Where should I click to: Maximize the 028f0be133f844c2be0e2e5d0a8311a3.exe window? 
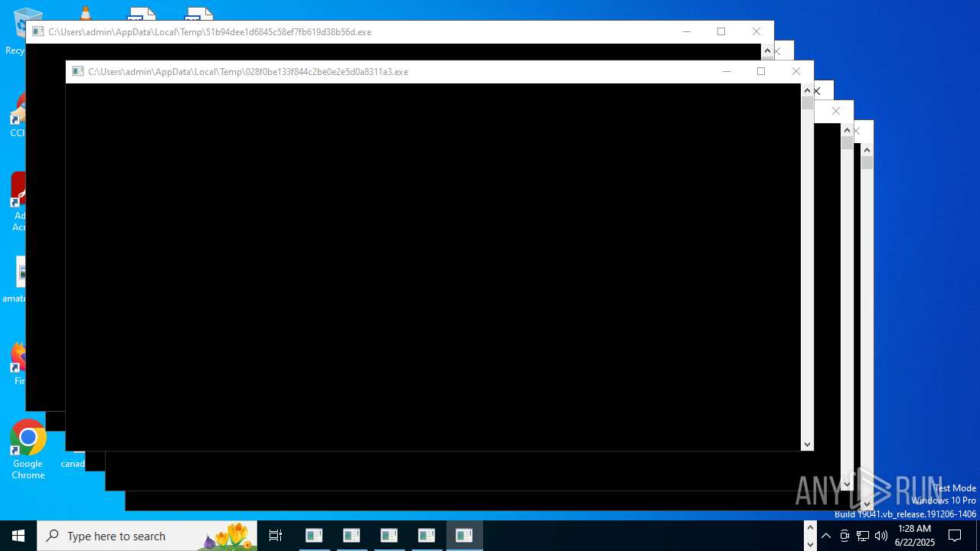[761, 71]
